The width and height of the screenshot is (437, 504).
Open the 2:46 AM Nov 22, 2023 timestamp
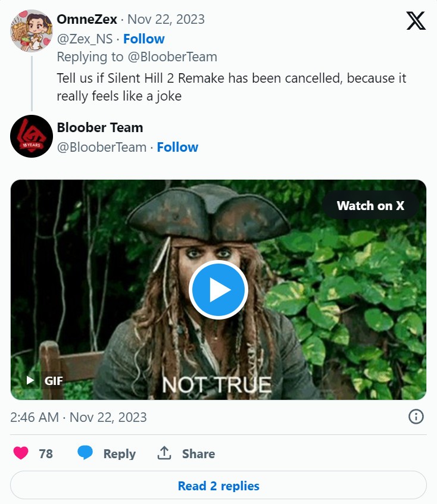click(79, 417)
